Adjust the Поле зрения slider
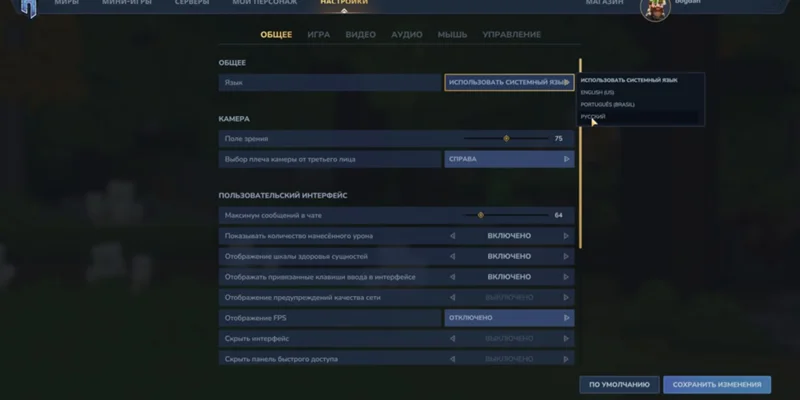The height and width of the screenshot is (400, 800). coord(506,139)
